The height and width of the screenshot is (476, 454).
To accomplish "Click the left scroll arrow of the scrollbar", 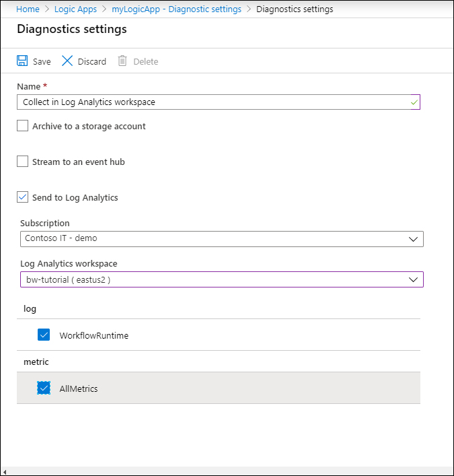I will (x=5, y=471).
